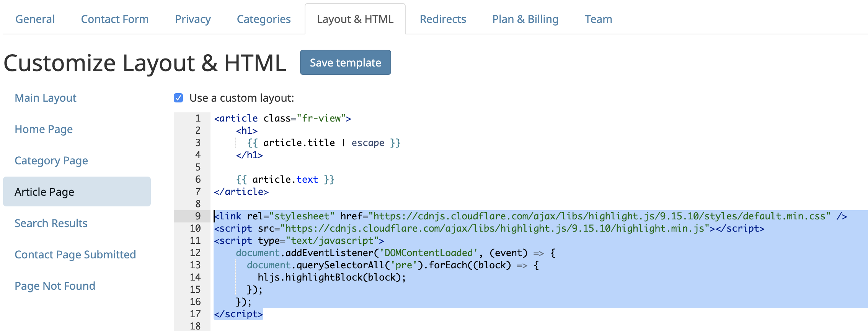868x331 pixels.
Task: Select Category Page template
Action: (51, 161)
